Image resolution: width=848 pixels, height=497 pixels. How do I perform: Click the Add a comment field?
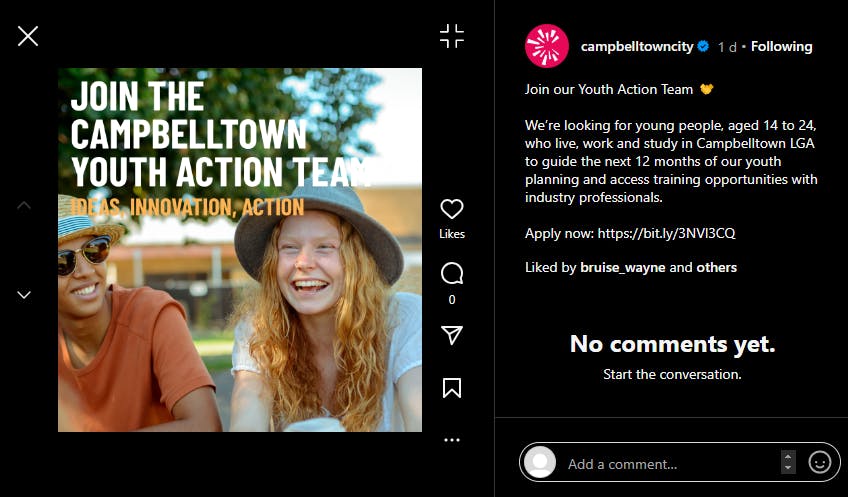[x=671, y=464]
